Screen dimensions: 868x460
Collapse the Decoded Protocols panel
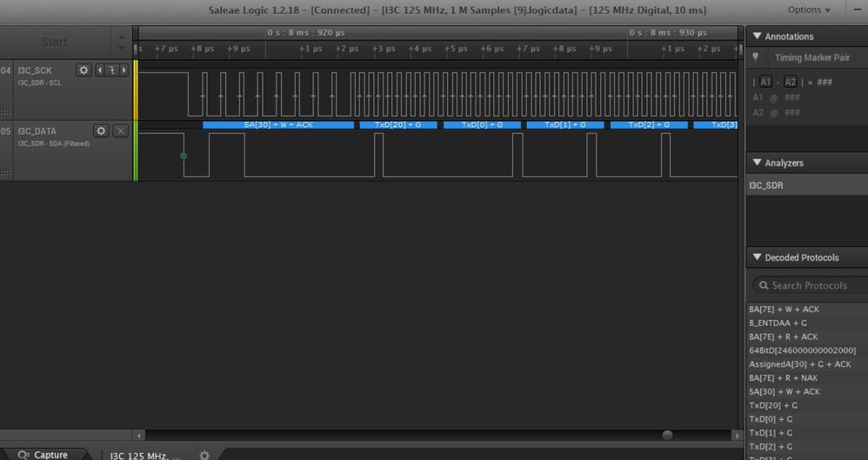[757, 257]
